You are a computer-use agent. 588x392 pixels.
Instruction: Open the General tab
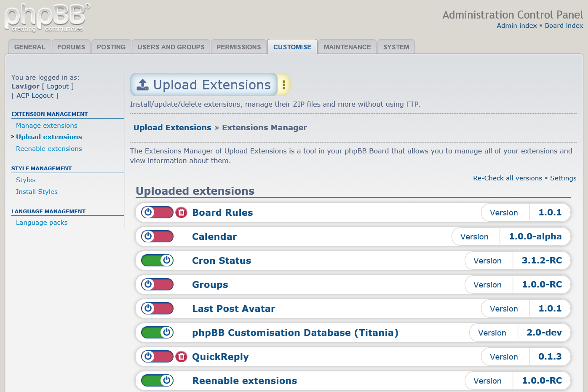point(30,47)
